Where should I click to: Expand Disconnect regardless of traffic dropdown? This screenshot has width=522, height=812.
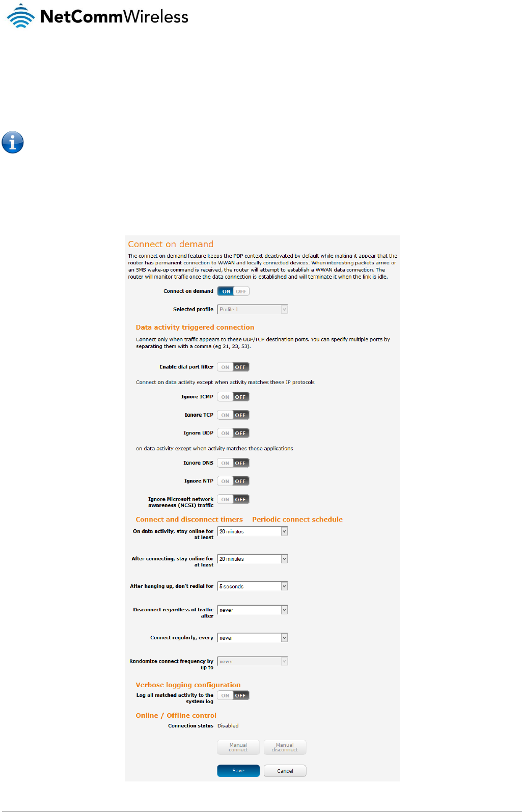(x=253, y=610)
